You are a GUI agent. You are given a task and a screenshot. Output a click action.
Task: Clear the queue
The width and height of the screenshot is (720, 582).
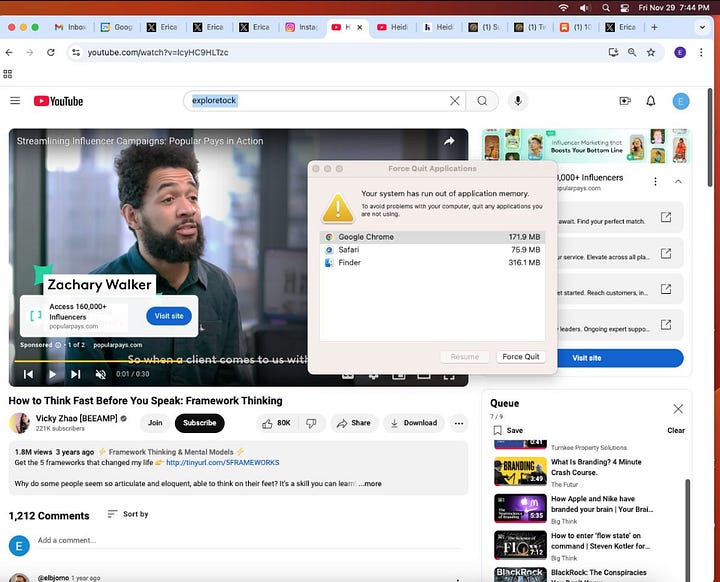675,430
